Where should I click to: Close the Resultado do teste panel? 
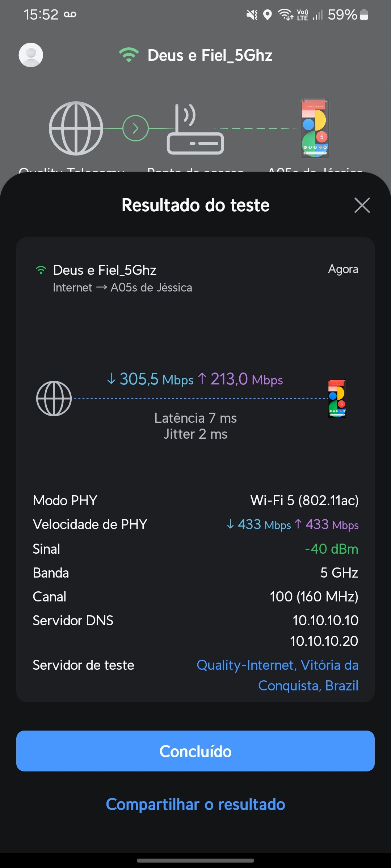click(x=362, y=205)
